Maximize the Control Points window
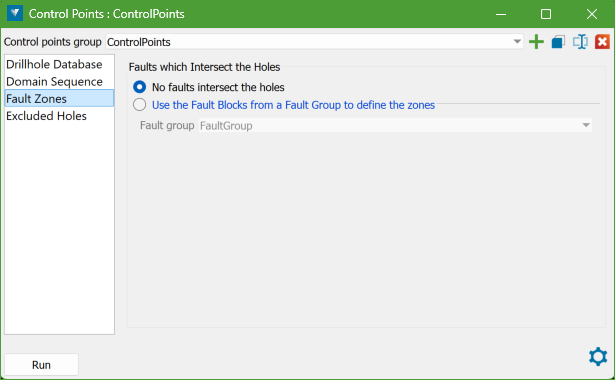The height and width of the screenshot is (380, 615). [x=546, y=14]
